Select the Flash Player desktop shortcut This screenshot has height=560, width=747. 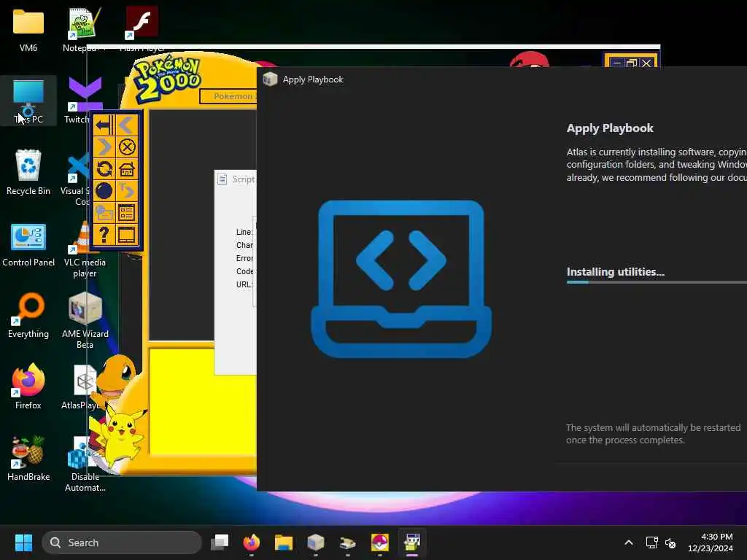(x=142, y=28)
